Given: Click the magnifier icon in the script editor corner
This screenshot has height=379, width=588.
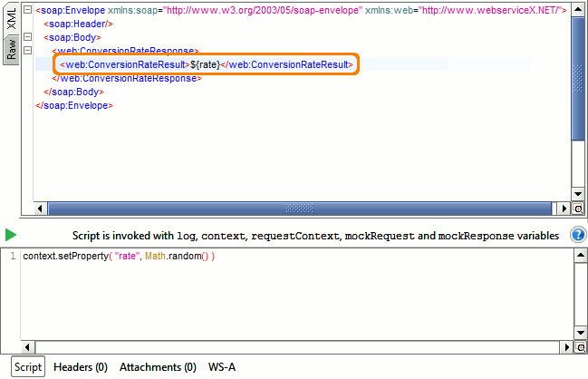Looking at the screenshot, I should pyautogui.click(x=581, y=347).
